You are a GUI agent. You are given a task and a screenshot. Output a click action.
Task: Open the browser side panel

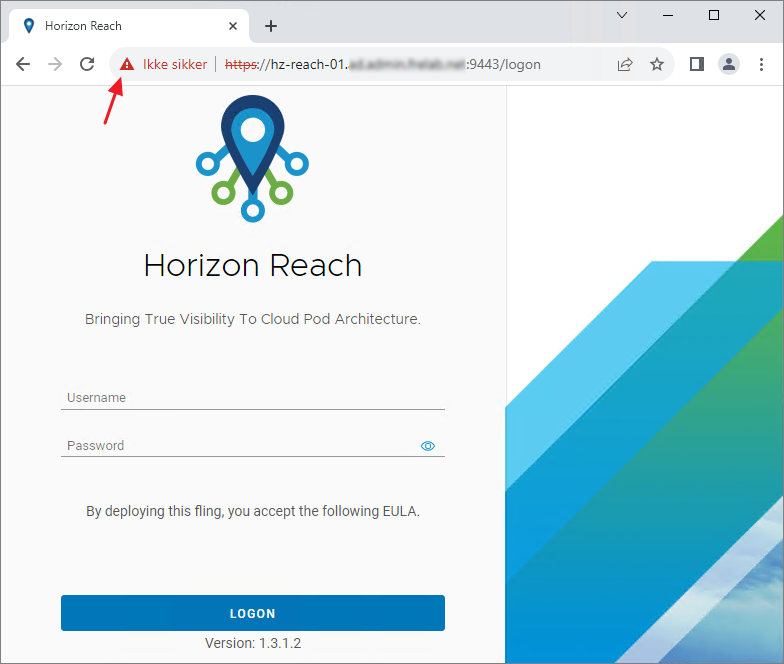(x=697, y=64)
